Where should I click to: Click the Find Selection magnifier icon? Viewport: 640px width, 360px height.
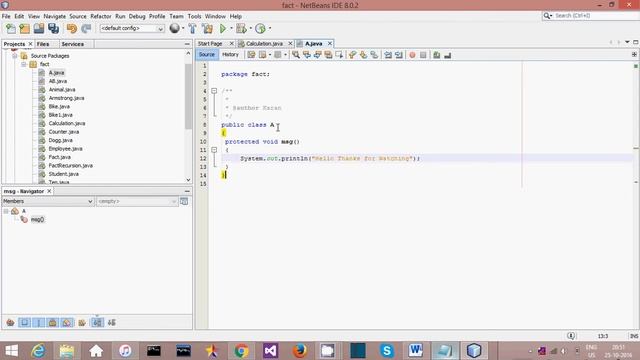pyautogui.click(x=296, y=55)
